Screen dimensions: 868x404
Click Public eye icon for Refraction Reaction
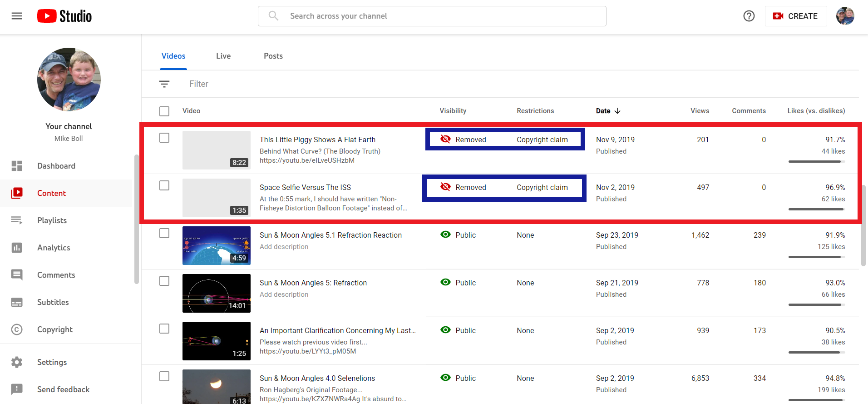[x=446, y=234]
